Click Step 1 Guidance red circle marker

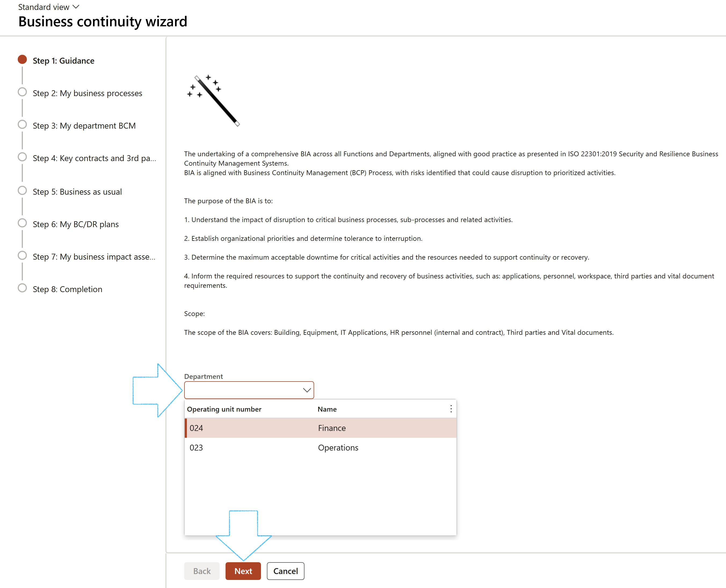[22, 60]
